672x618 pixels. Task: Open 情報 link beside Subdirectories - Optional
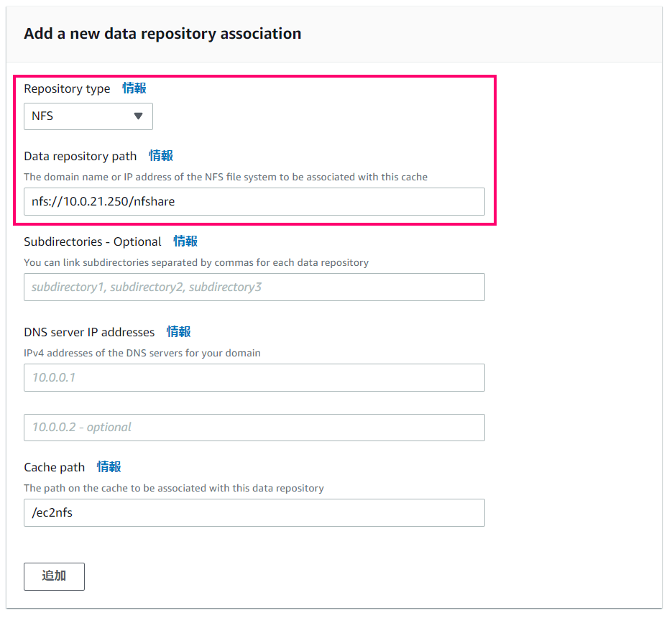pos(185,241)
